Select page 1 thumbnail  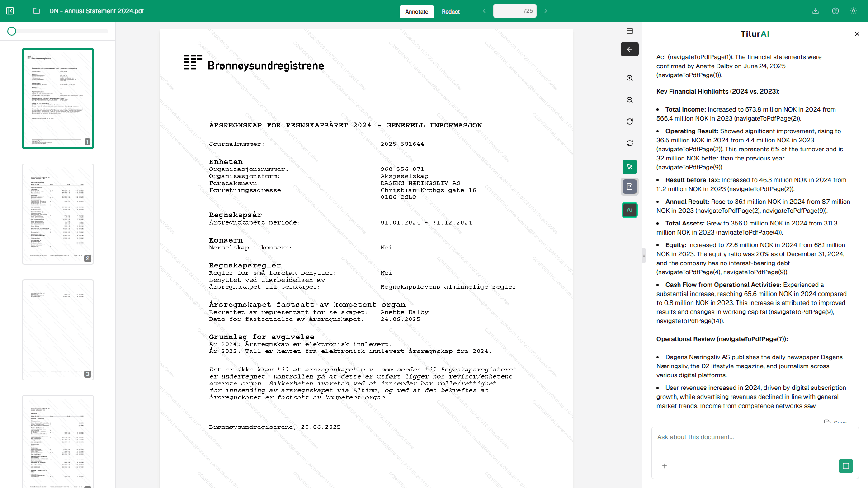click(58, 99)
